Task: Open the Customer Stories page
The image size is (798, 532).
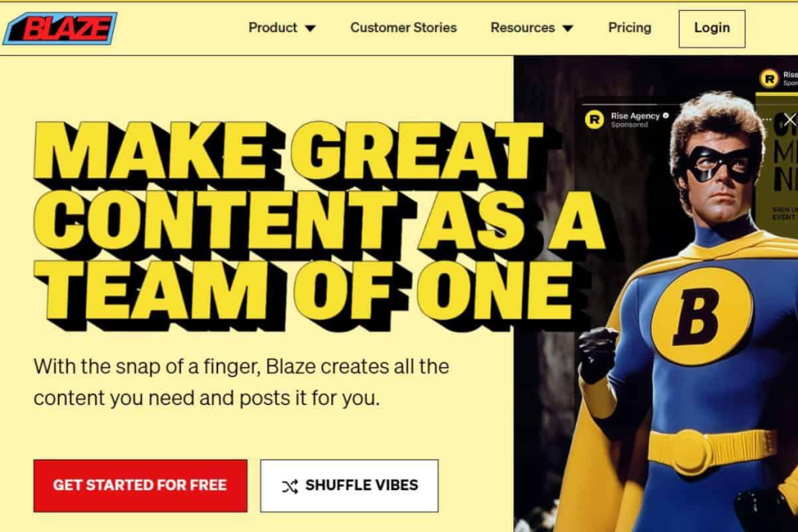Action: [403, 27]
